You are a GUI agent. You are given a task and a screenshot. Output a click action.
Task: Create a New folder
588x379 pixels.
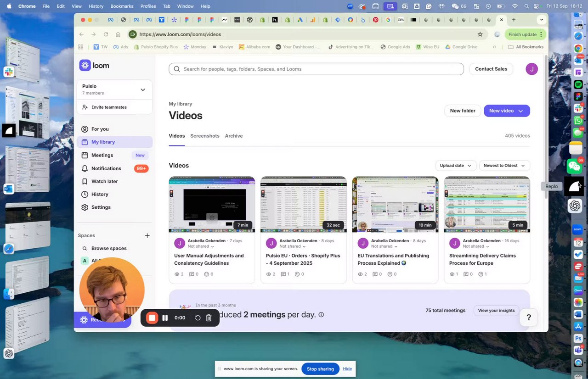pyautogui.click(x=463, y=111)
